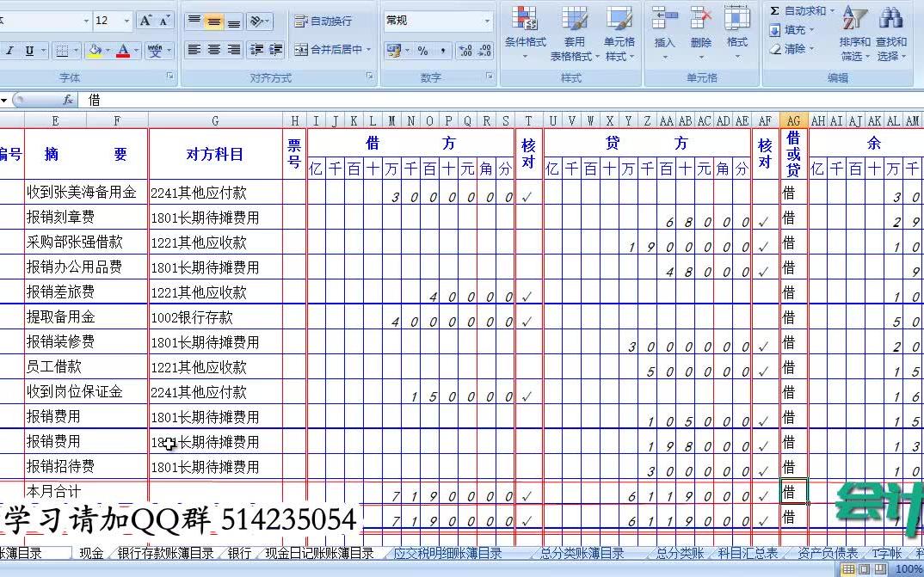Click the increase decimal icon

(464, 49)
